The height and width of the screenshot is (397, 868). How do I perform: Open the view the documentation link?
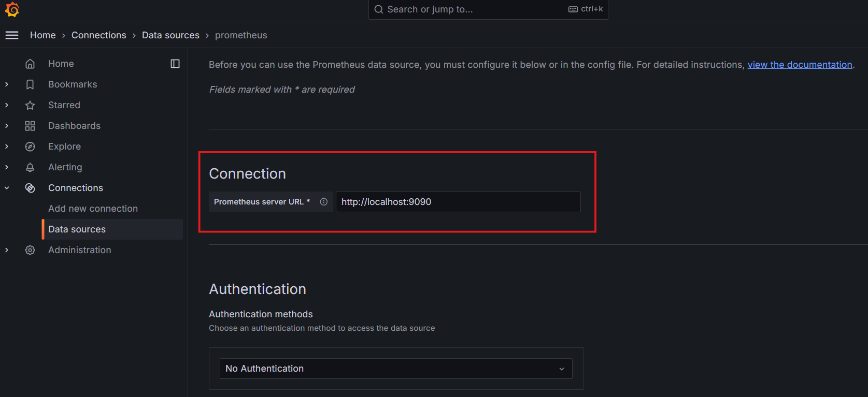click(x=800, y=65)
